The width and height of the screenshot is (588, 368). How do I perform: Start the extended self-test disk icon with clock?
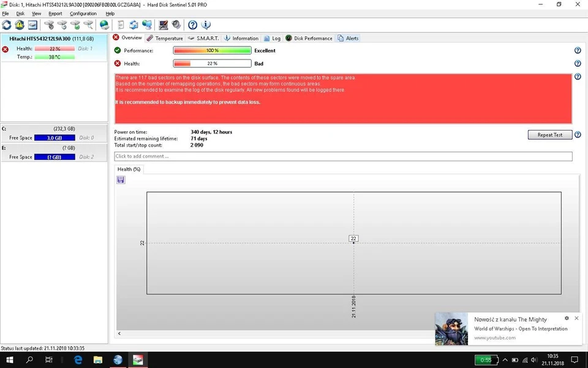click(62, 25)
